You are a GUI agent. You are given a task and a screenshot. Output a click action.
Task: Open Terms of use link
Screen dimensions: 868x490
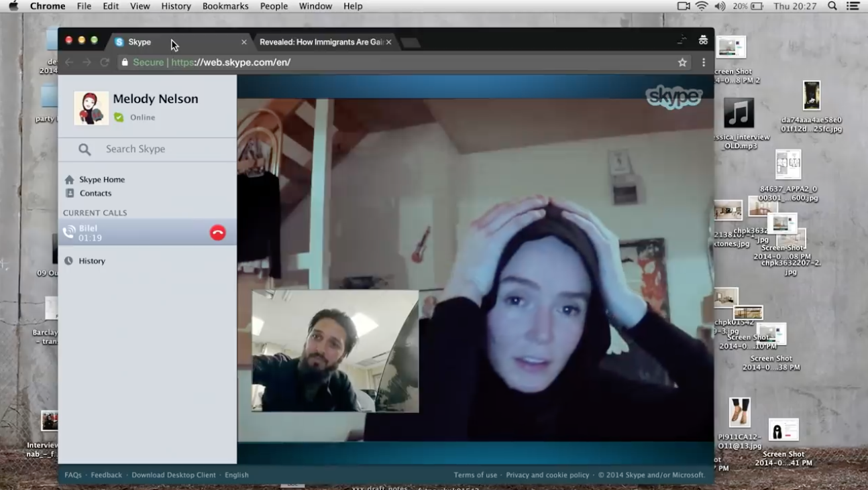click(476, 475)
